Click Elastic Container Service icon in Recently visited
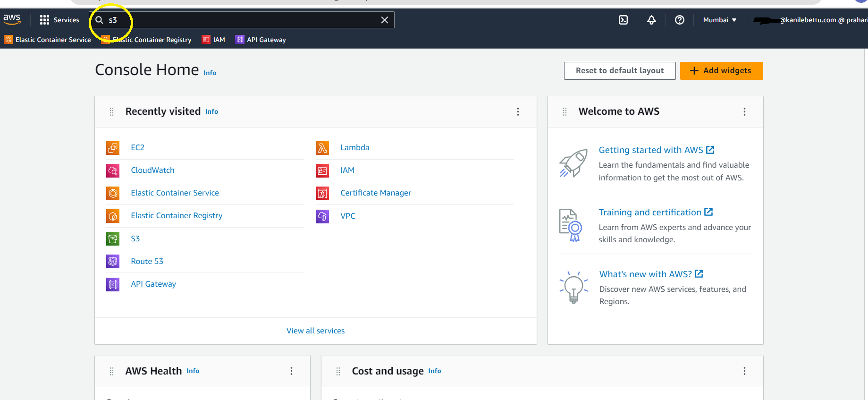 [x=113, y=193]
